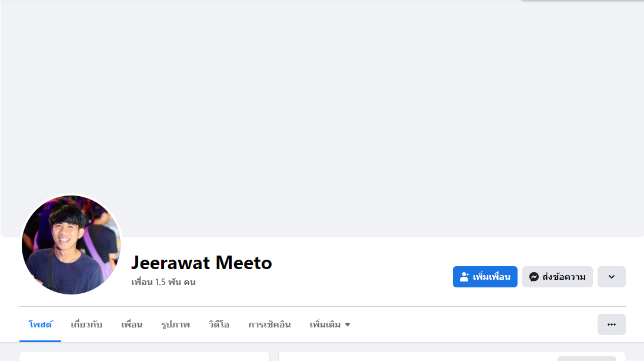Image resolution: width=644 pixels, height=361 pixels.
Task: Select the โพสต์ tab
Action: (x=40, y=324)
